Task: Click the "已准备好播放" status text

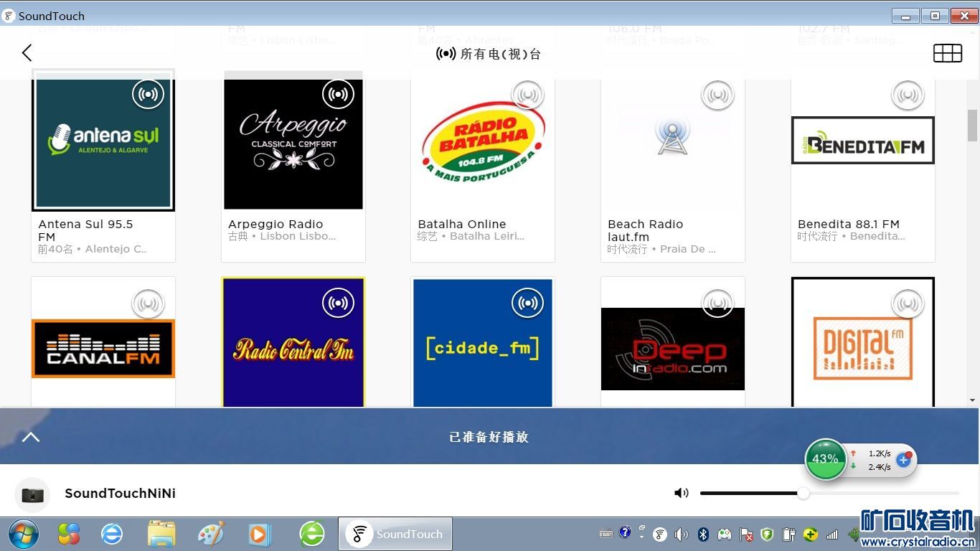Action: 489,437
